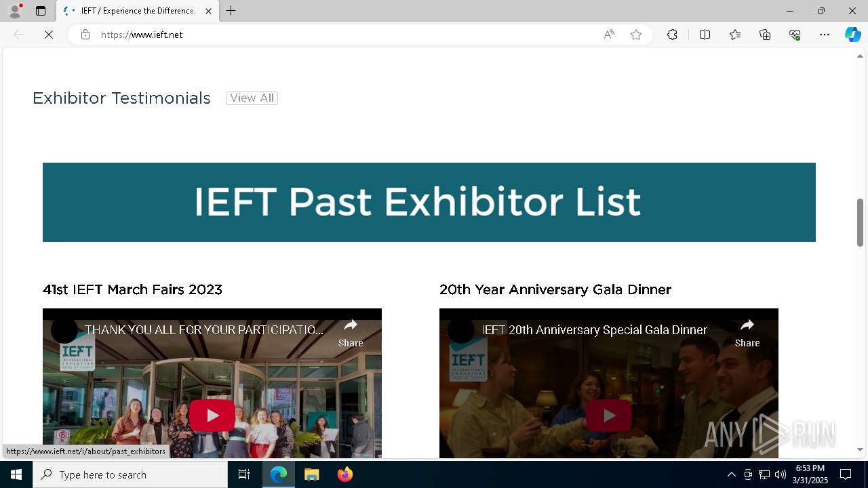The width and height of the screenshot is (868, 488).
Task: Go back to the previous page
Action: tap(19, 35)
